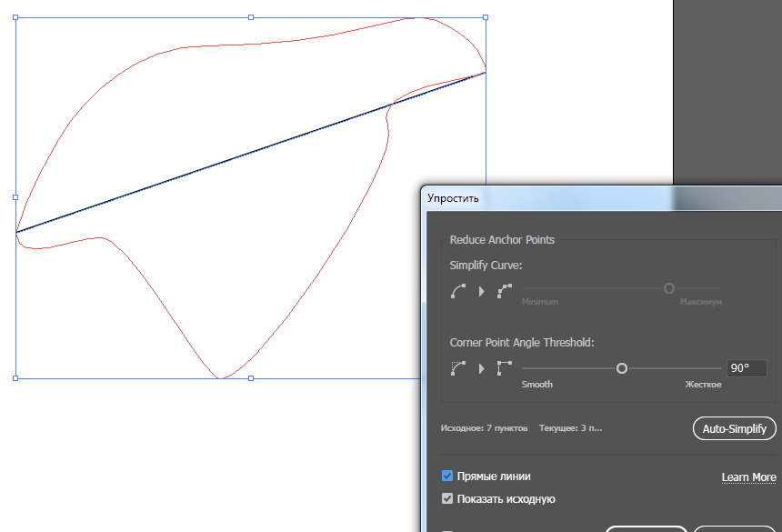Open the Learn More link
This screenshot has height=532, width=782.
[748, 477]
